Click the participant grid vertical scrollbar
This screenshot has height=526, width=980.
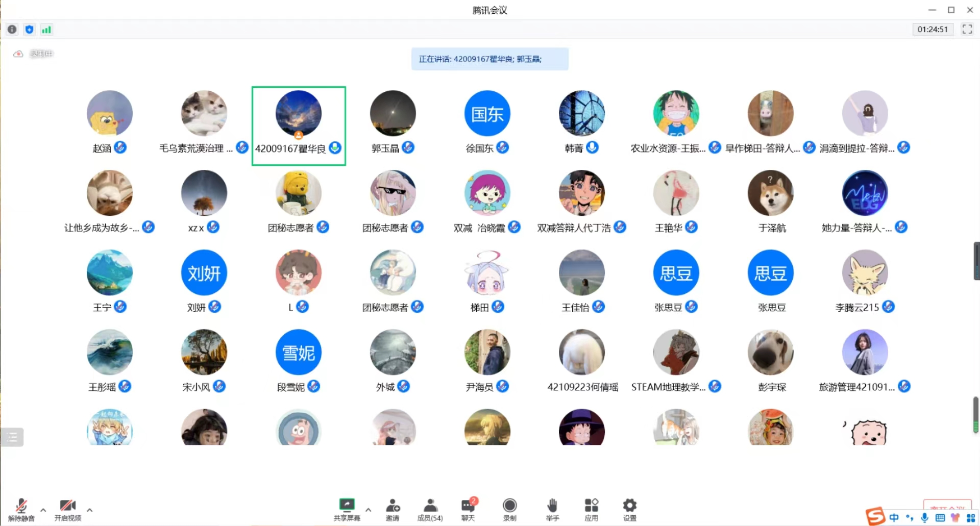[976, 261]
